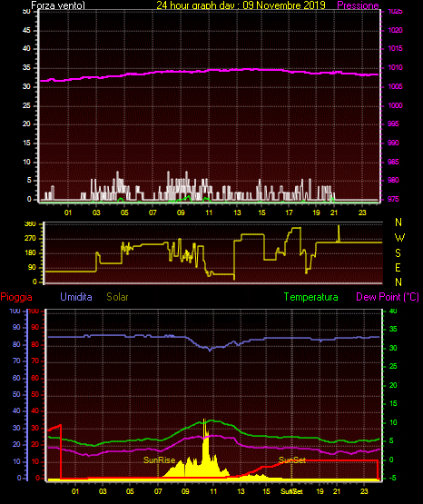The height and width of the screenshot is (504, 423).
Task: Click the Forza vento title label
Action: pos(58,5)
